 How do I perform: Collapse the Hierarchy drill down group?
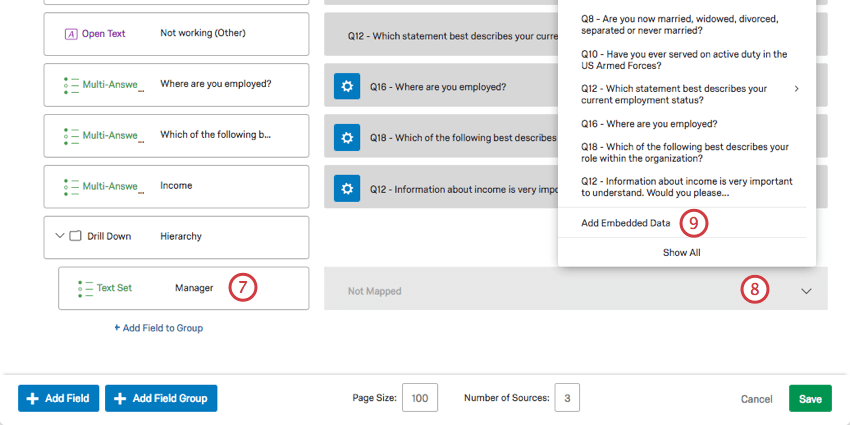pos(59,236)
